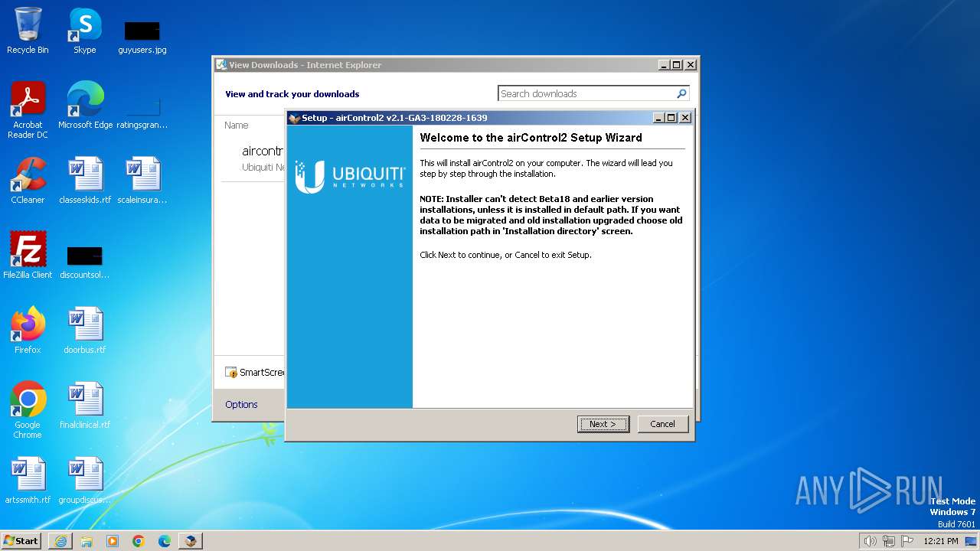Cancel the airControl2 setup
The width and height of the screenshot is (980, 551).
point(662,424)
